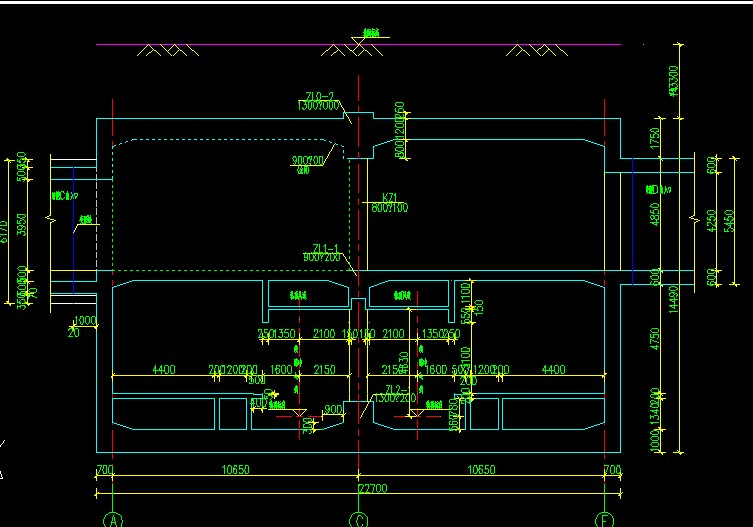Viewport: 753px width, 527px height.
Task: Click the left 10650 dimension text
Action: click(235, 469)
